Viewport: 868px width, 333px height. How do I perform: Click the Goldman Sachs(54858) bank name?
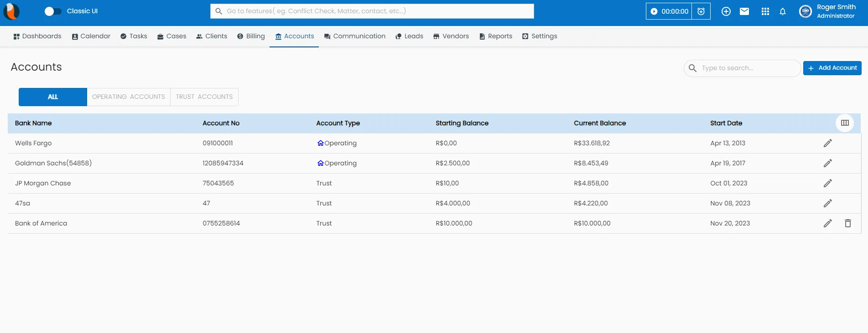point(53,163)
